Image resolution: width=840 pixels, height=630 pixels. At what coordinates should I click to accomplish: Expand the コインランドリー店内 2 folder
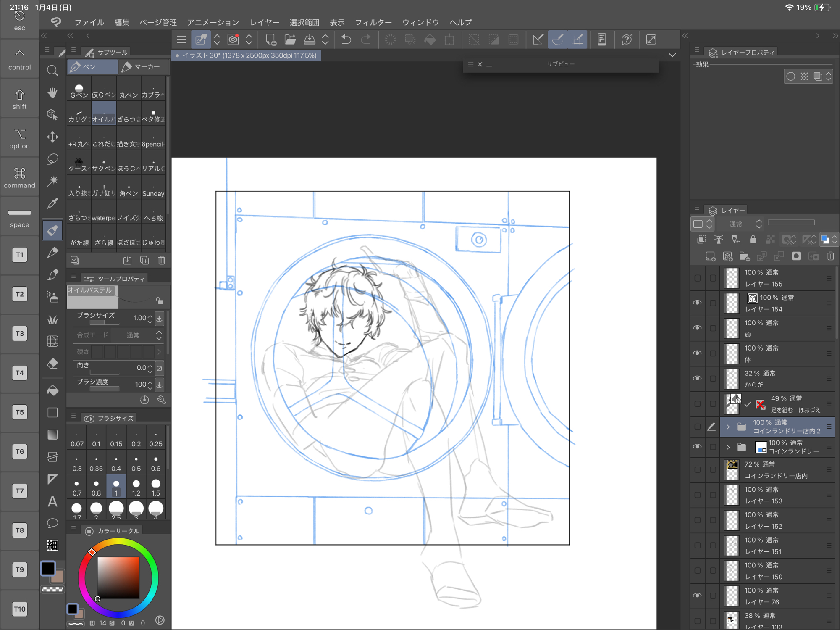[728, 427]
